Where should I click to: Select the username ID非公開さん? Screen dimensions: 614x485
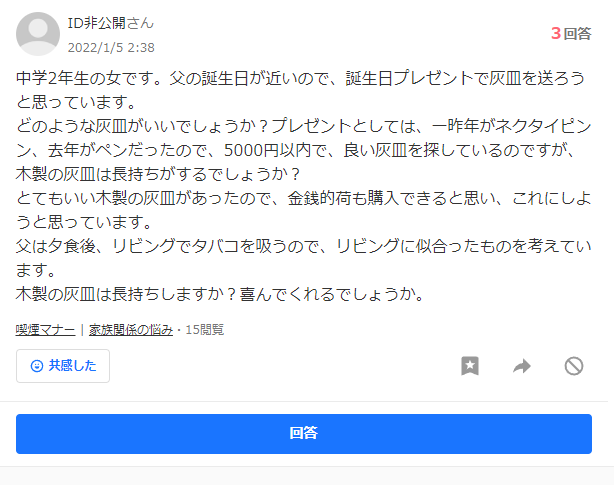pos(111,23)
